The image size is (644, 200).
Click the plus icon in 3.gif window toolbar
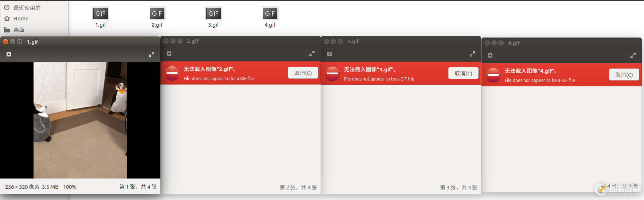329,54
